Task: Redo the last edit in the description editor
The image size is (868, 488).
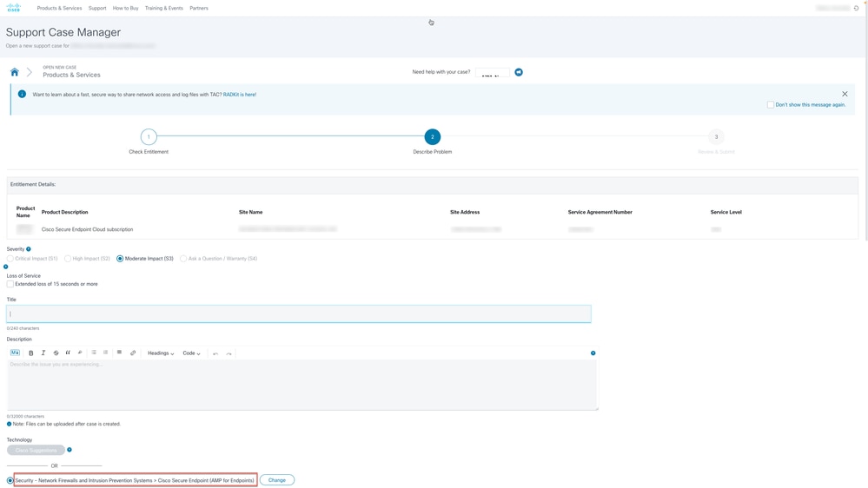Action: tap(229, 353)
